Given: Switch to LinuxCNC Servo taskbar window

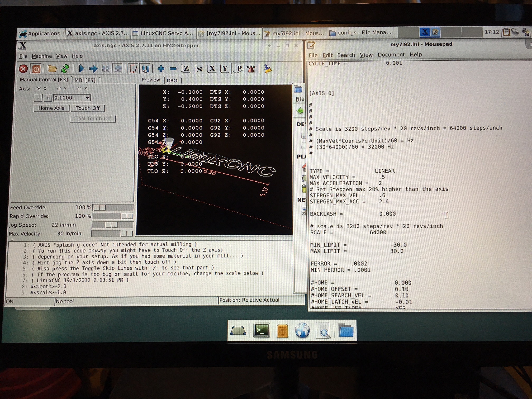Looking at the screenshot, I should point(164,33).
